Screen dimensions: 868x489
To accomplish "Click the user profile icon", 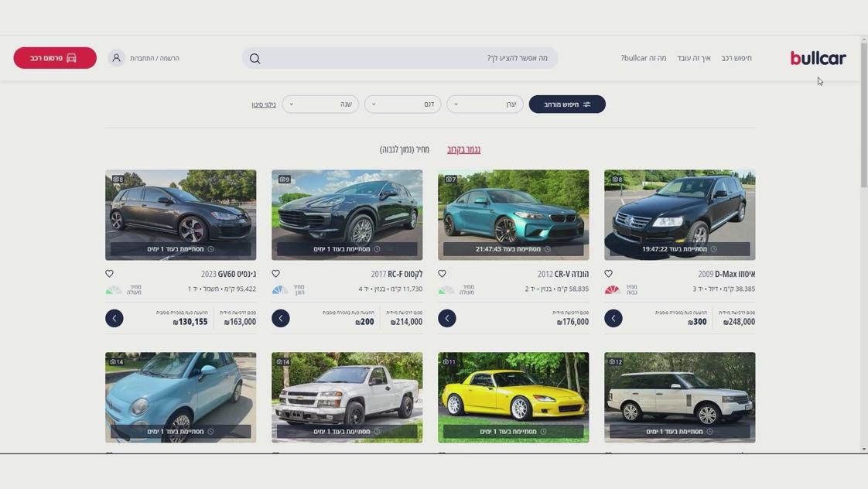I will pyautogui.click(x=116, y=57).
